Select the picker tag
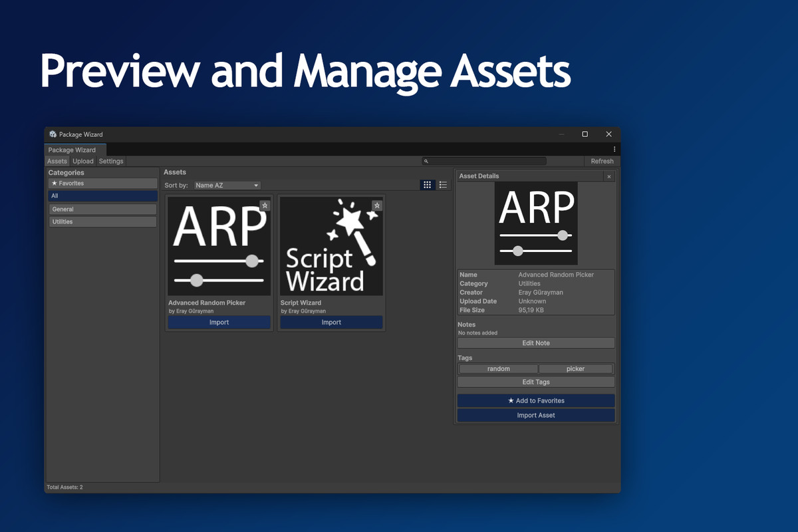The height and width of the screenshot is (532, 798). point(576,369)
